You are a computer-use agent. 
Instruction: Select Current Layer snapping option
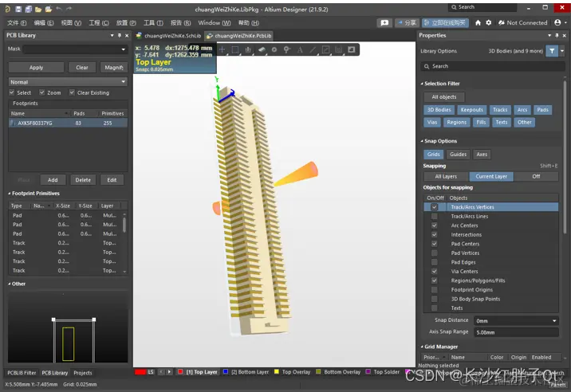[x=491, y=176]
